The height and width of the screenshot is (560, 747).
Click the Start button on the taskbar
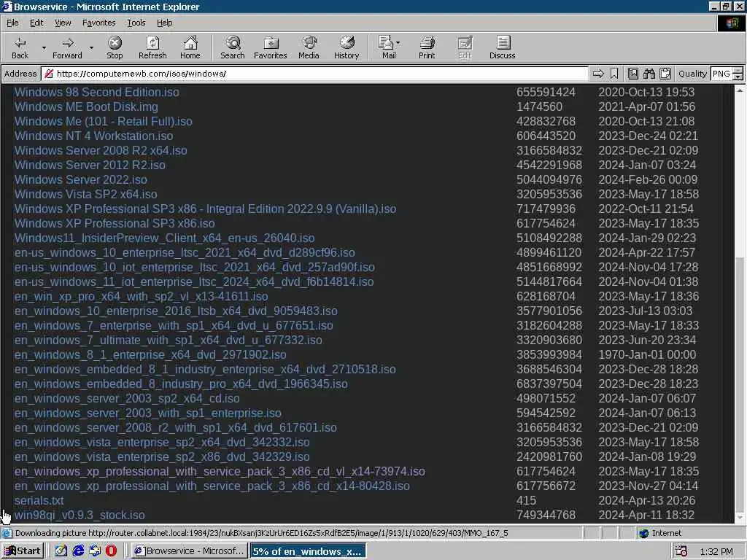click(23, 551)
